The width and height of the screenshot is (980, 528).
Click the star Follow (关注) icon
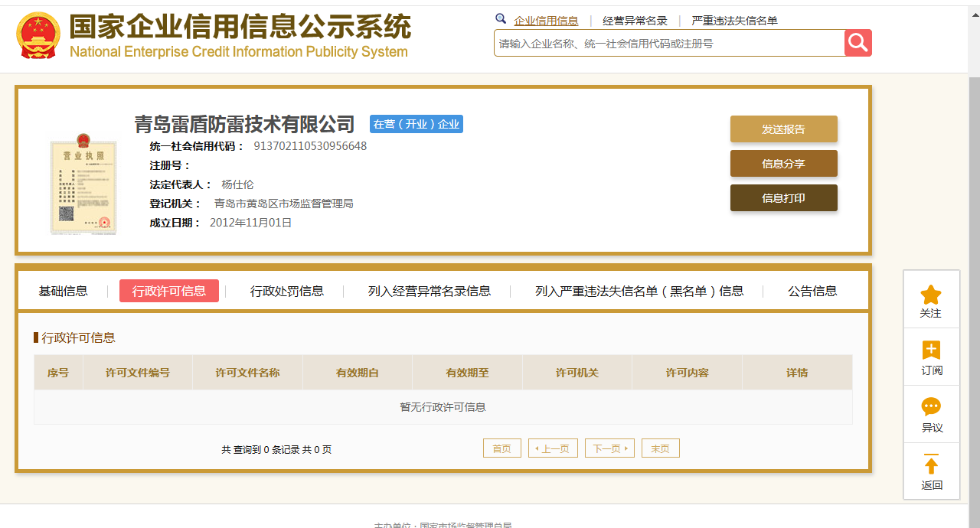931,295
